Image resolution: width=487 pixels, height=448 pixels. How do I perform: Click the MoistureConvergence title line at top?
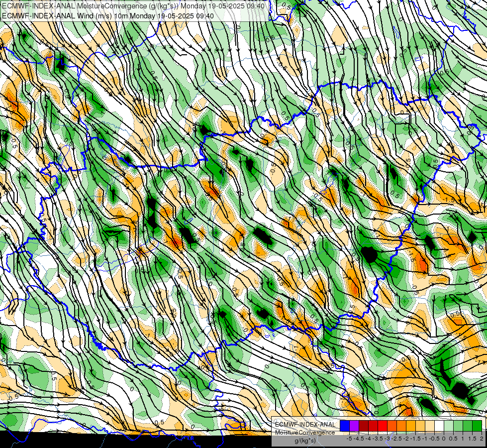(133, 6)
